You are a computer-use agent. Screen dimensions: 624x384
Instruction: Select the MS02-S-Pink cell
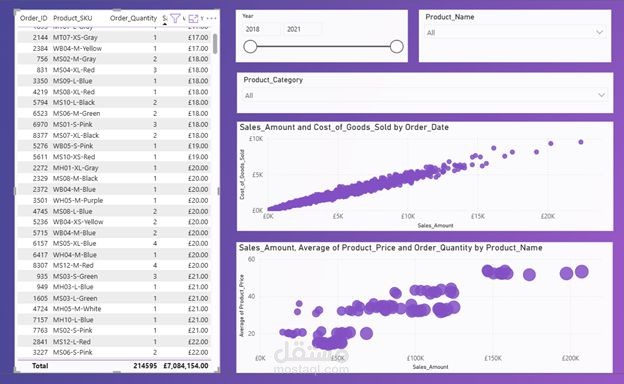point(72,330)
